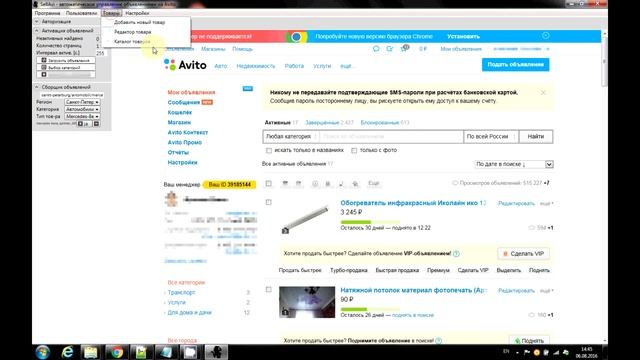This screenshot has height=360, width=640.
Task: Open notifications icon with badge in header
Action: pos(404,48)
